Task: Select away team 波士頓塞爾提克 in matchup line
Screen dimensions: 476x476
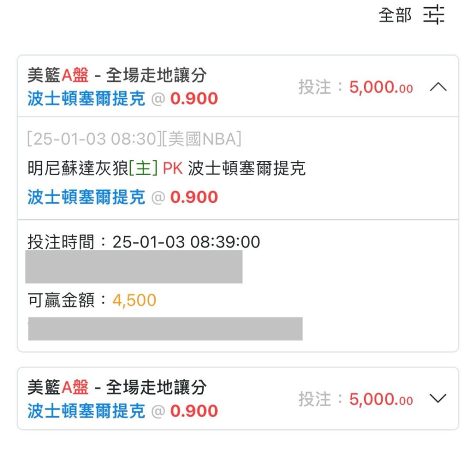Action: click(x=247, y=168)
